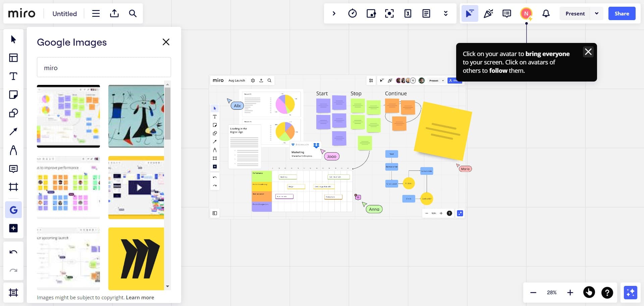Select the Connection line arrow tool
The height and width of the screenshot is (306, 644).
coord(13,132)
